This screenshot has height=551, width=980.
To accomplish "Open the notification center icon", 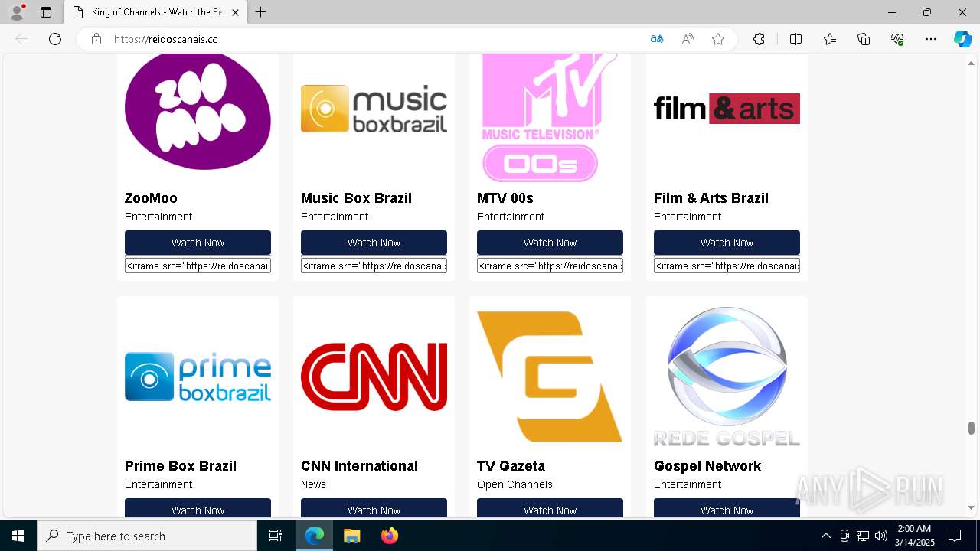I will pos(955,536).
